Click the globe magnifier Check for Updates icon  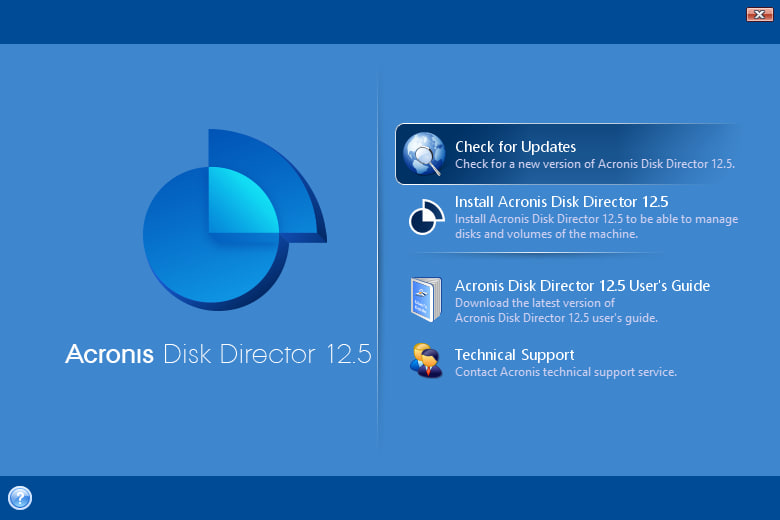click(x=424, y=154)
